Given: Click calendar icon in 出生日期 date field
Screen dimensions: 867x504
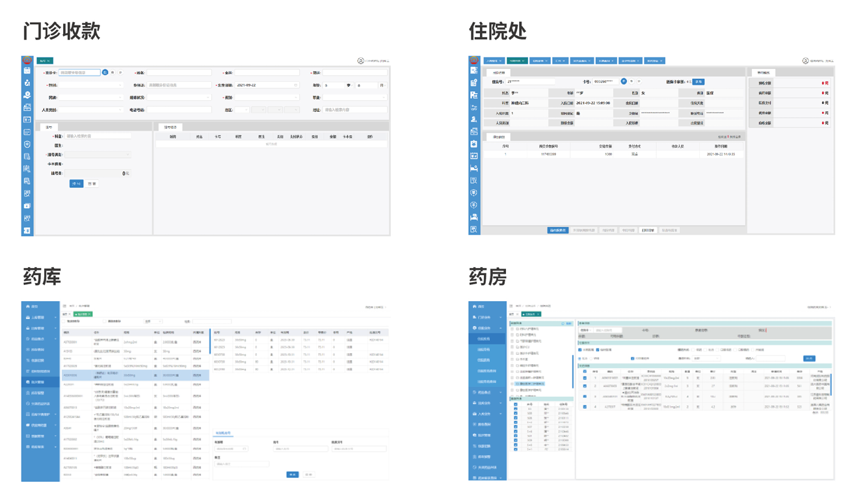Looking at the screenshot, I should (296, 85).
